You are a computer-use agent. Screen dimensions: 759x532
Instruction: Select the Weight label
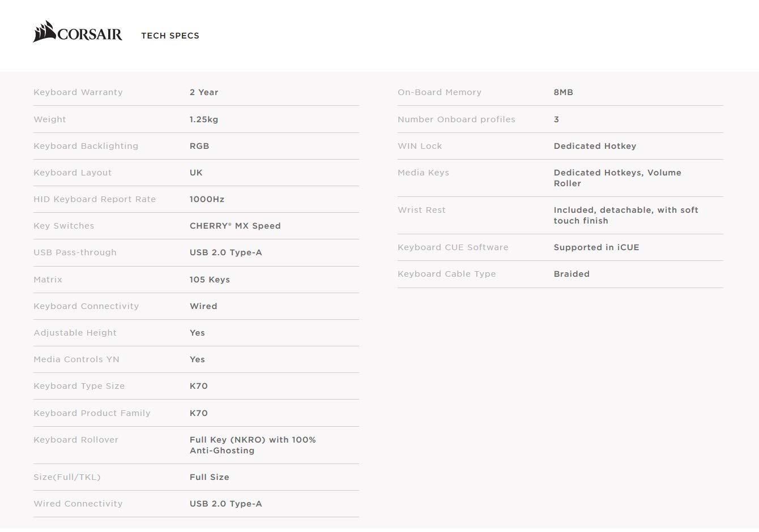(50, 119)
